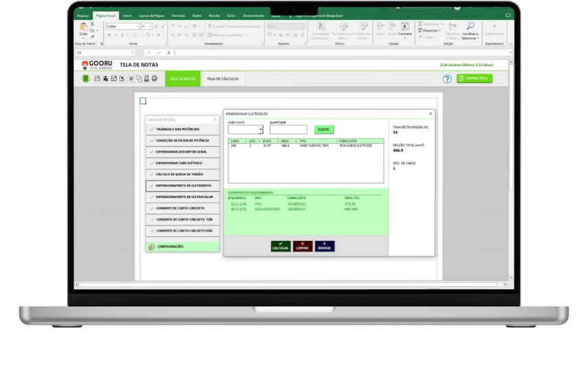Open the font size dropdown
Image resolution: width=588 pixels, height=373 pixels.
[x=150, y=26]
